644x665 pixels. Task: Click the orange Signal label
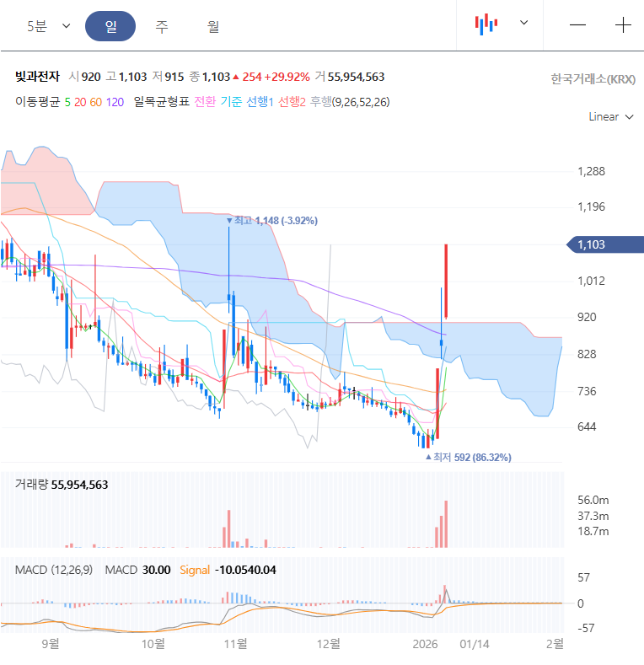(x=195, y=570)
